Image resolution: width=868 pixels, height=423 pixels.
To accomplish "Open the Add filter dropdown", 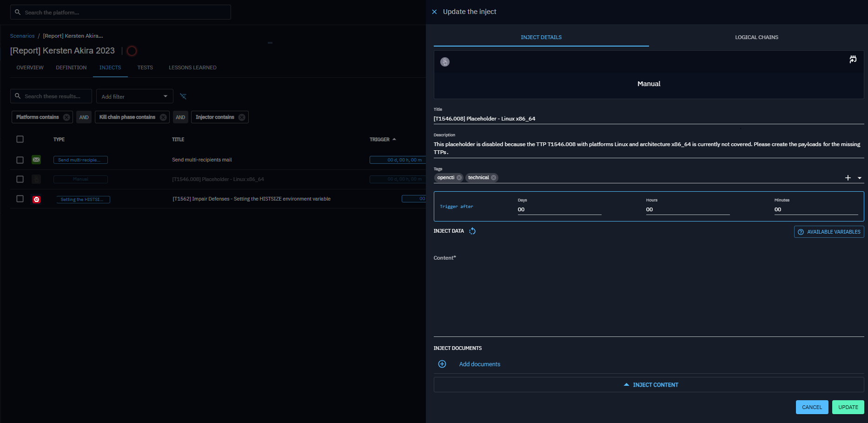I will [x=134, y=96].
